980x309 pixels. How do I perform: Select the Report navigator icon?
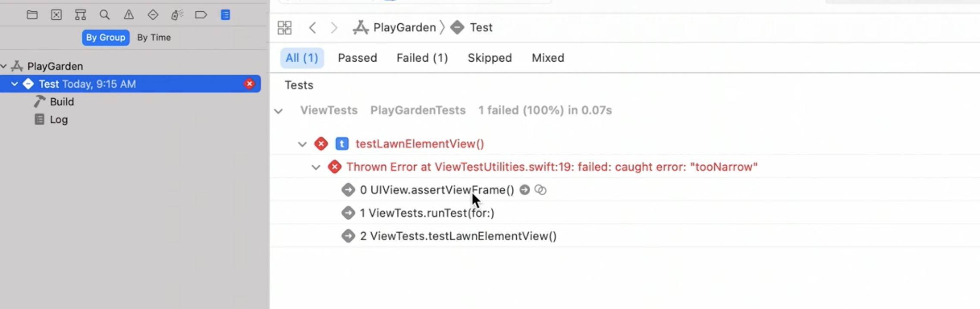tap(225, 15)
